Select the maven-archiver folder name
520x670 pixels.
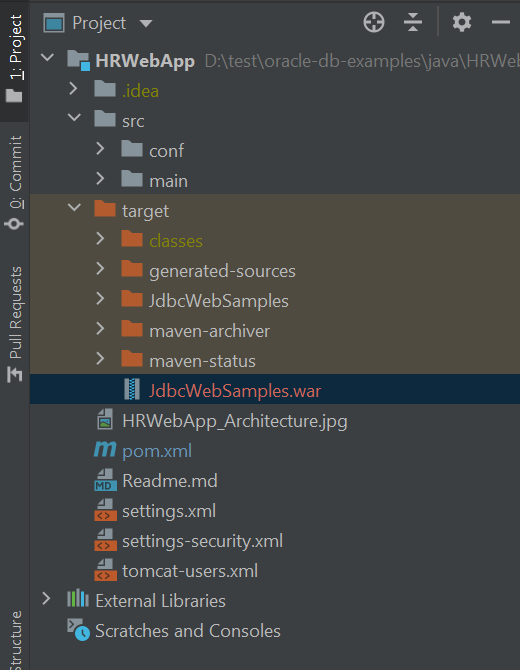(209, 331)
